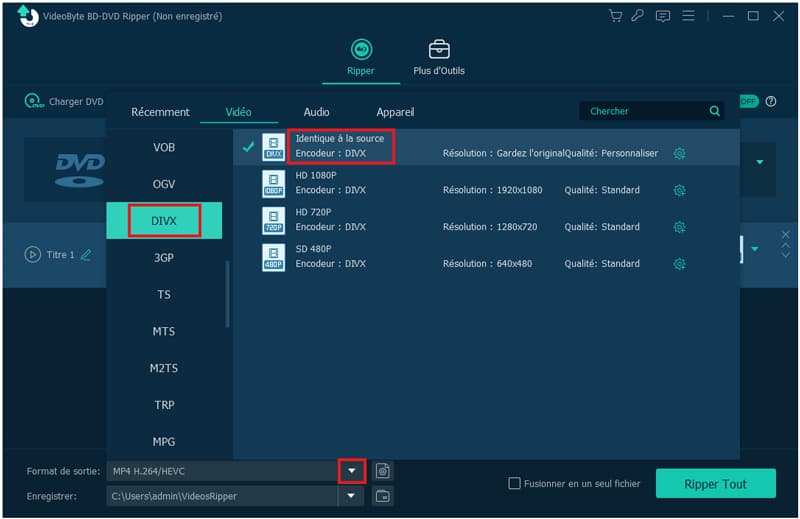Switch to the Audio tab
Viewport: 800px width, 519px height.
316,112
